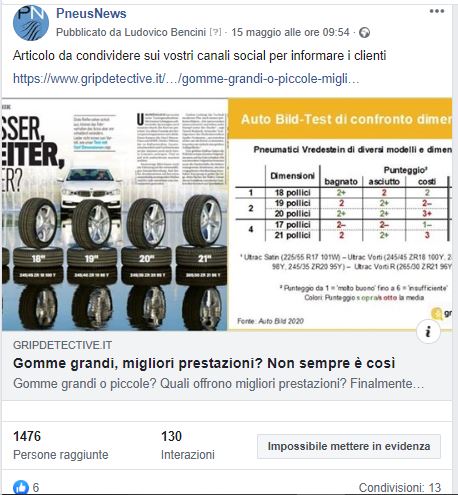458x495 pixels.
Task: Click the [?] help marker beside publisher name
Action: coord(215,32)
